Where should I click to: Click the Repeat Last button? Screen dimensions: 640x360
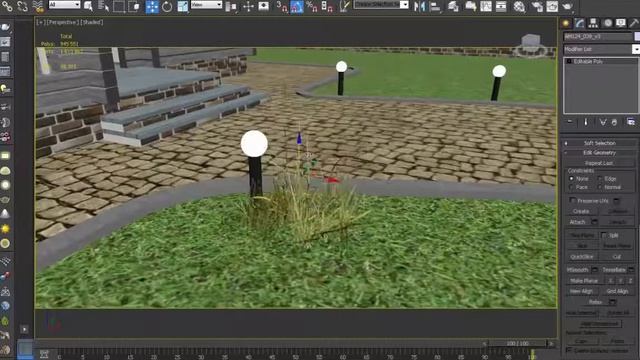(x=599, y=163)
